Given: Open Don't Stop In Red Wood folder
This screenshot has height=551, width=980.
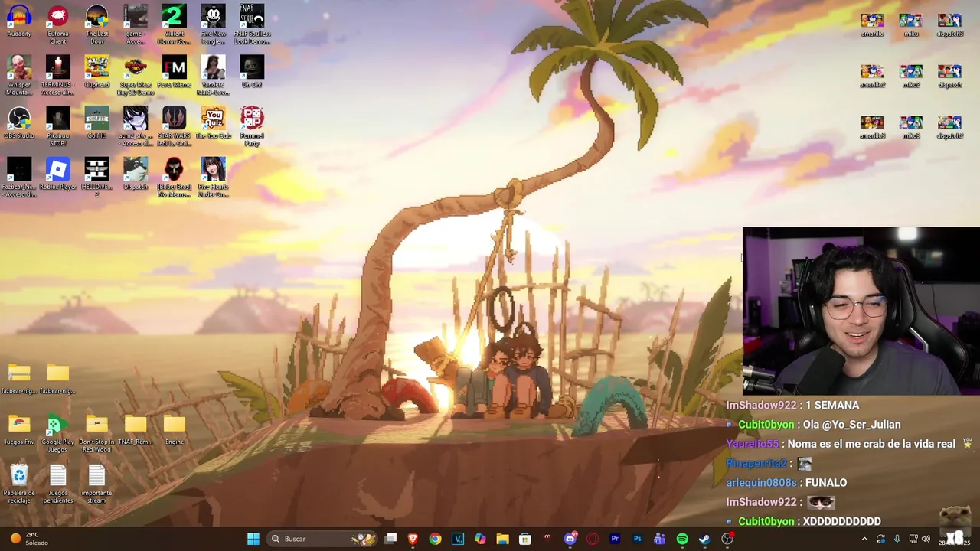Looking at the screenshot, I should click(96, 433).
